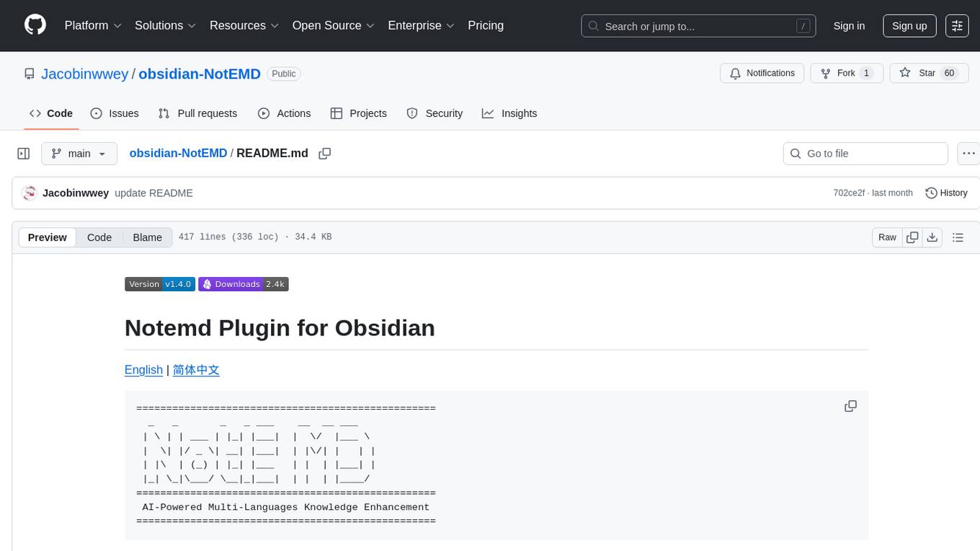Viewport: 980px width, 551px height.
Task: Switch to the Insights tab
Action: [x=509, y=113]
